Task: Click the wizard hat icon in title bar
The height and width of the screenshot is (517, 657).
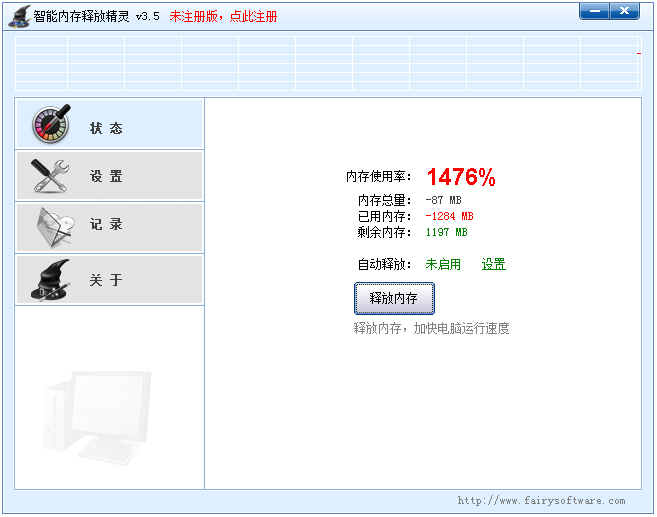Action: (x=20, y=17)
